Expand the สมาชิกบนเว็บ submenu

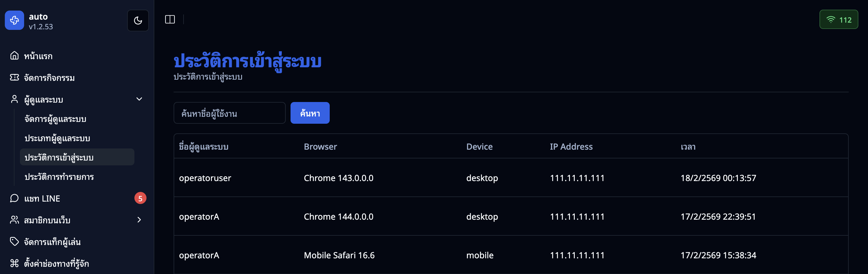pos(139,220)
